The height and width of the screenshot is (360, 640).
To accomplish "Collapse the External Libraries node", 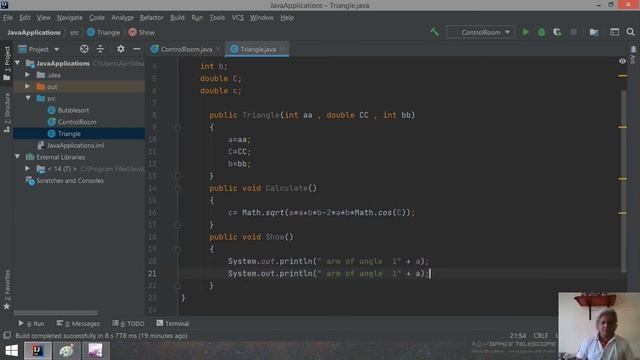I will tap(18, 156).
